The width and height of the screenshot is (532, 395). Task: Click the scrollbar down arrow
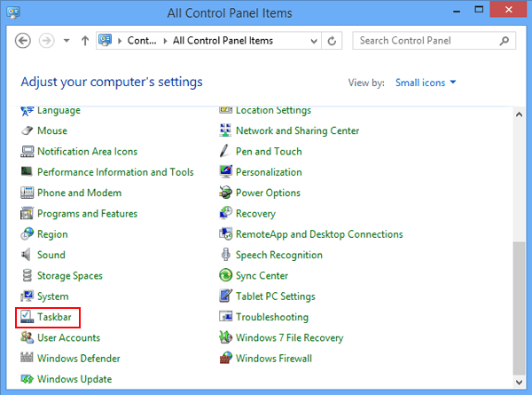tap(519, 382)
